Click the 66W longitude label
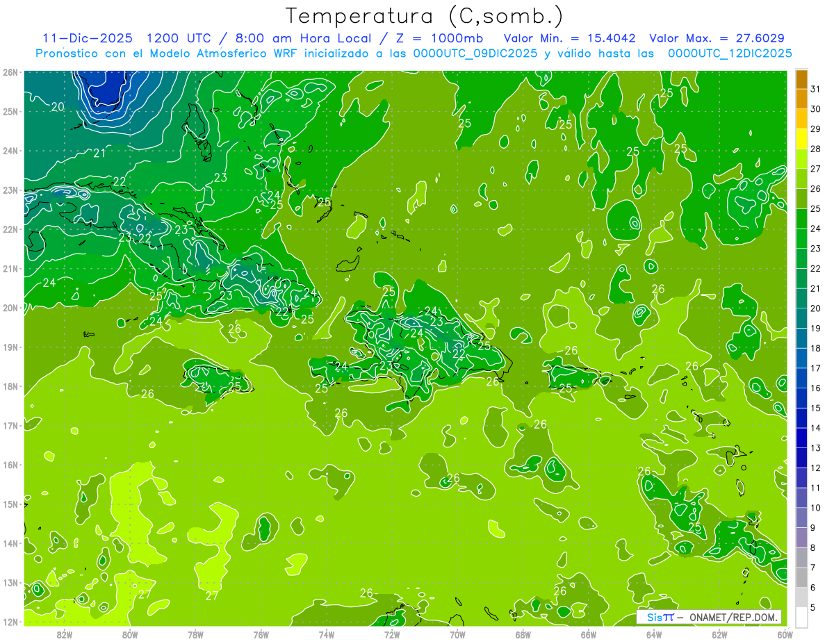Viewport: 834px width, 644px height. tap(588, 634)
